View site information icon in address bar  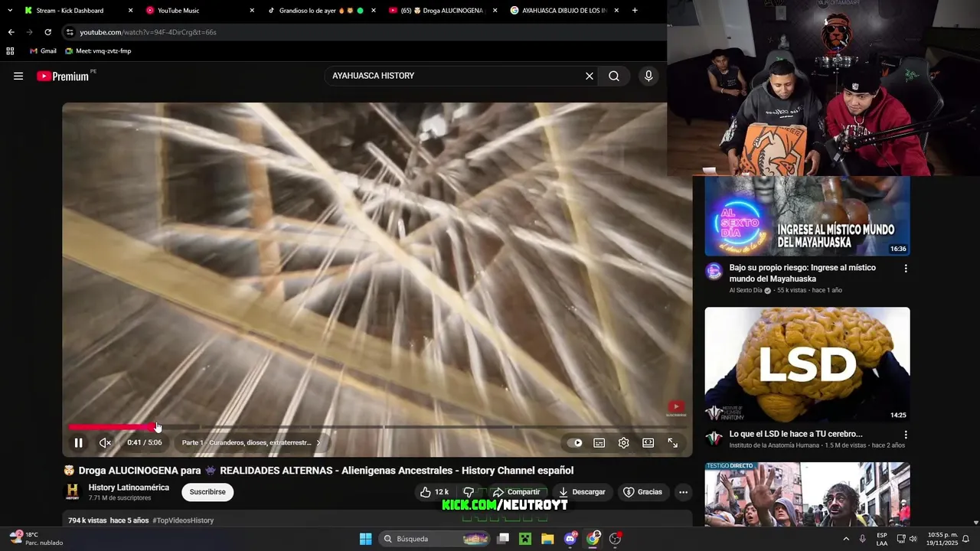pyautogui.click(x=70, y=32)
